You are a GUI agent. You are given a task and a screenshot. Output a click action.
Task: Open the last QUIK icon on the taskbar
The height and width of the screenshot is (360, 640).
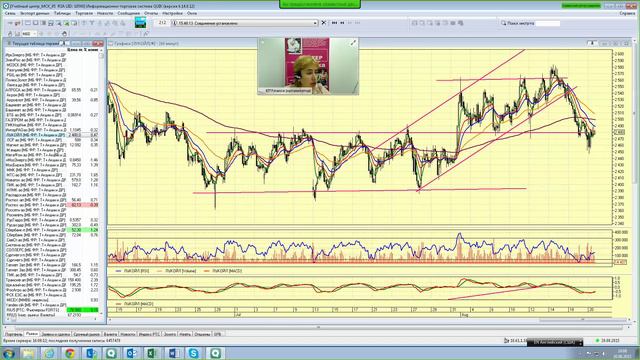click(215, 353)
